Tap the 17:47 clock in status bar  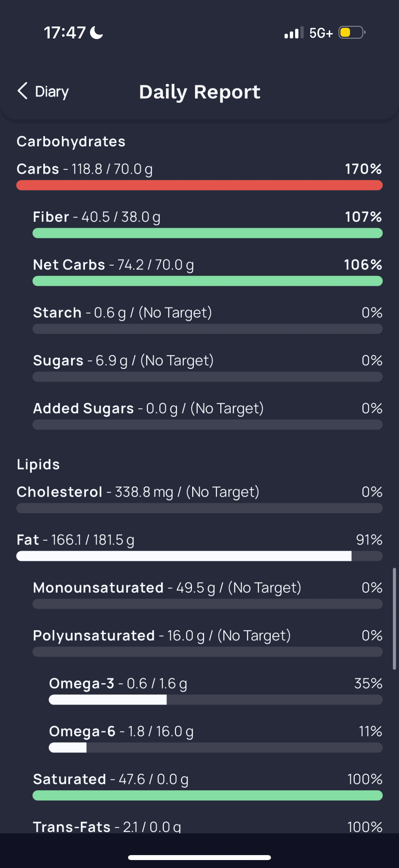click(x=65, y=33)
